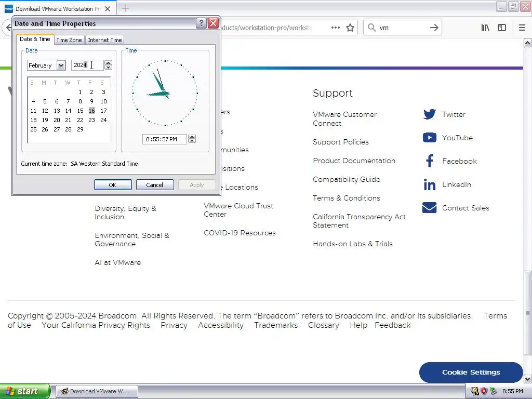
Task: Switch to the Time Zone tab
Action: pos(69,40)
